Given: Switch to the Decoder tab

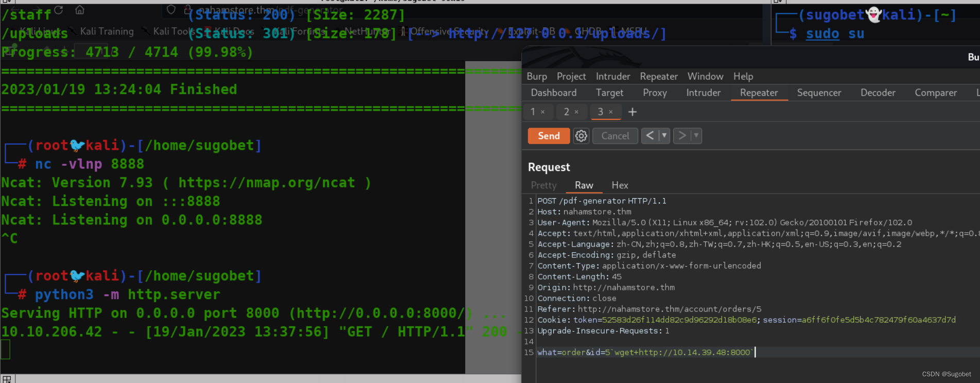Looking at the screenshot, I should pyautogui.click(x=878, y=93).
